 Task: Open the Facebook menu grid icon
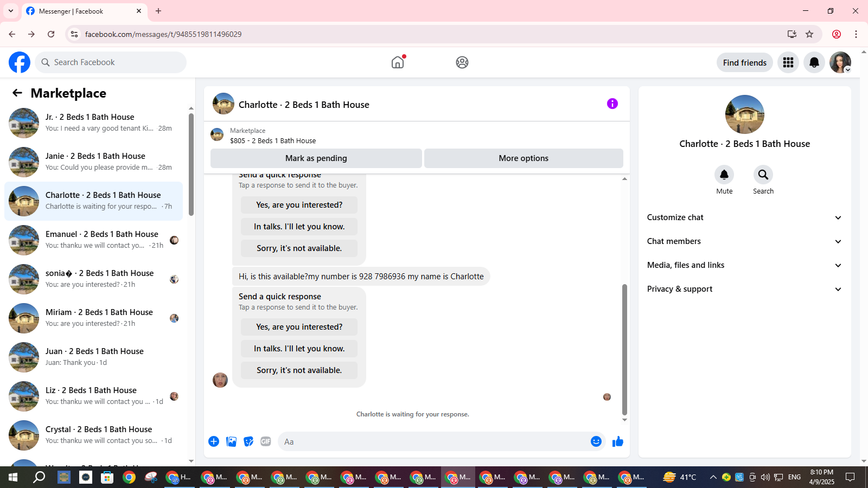(788, 62)
